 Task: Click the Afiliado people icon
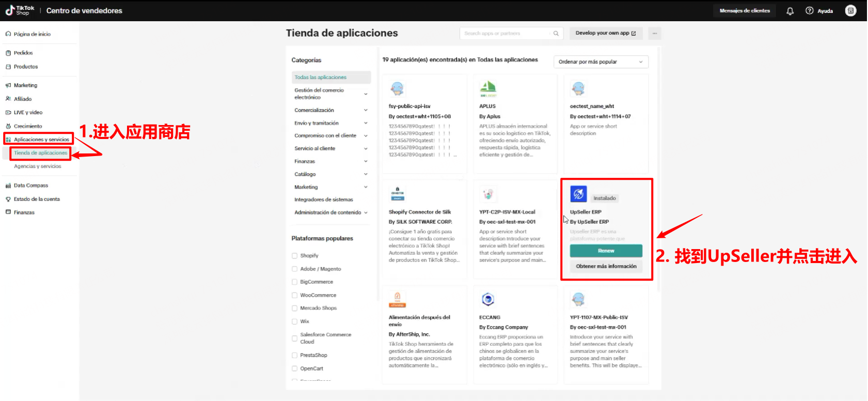point(8,99)
